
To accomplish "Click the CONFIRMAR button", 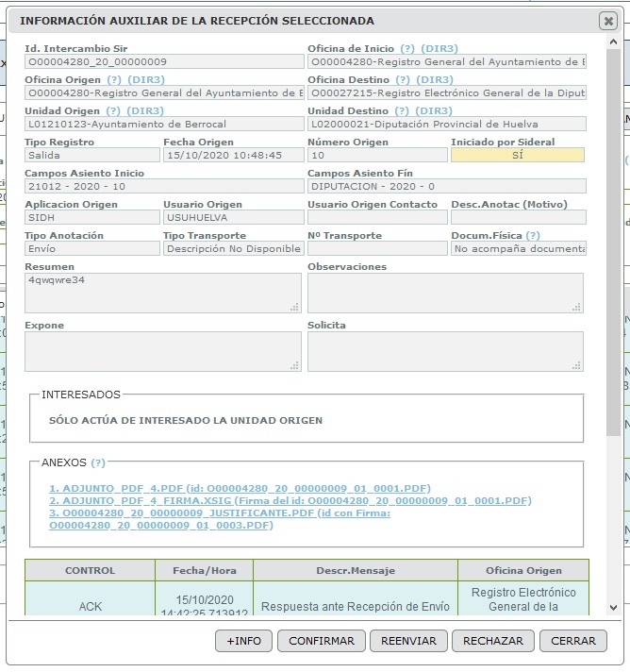I will pos(322,641).
